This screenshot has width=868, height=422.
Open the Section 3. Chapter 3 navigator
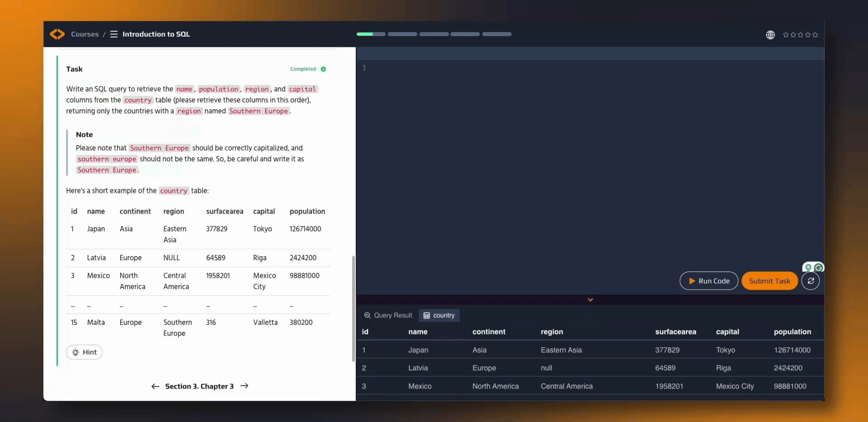199,386
